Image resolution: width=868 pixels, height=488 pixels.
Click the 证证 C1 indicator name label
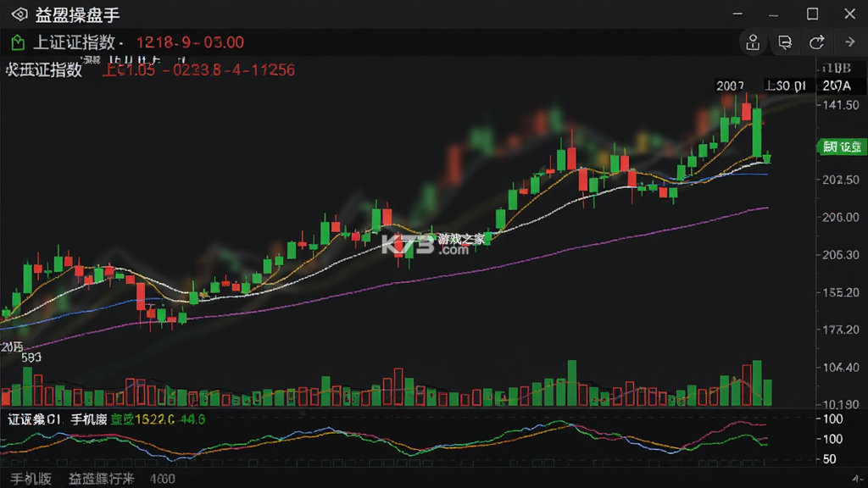(x=34, y=419)
